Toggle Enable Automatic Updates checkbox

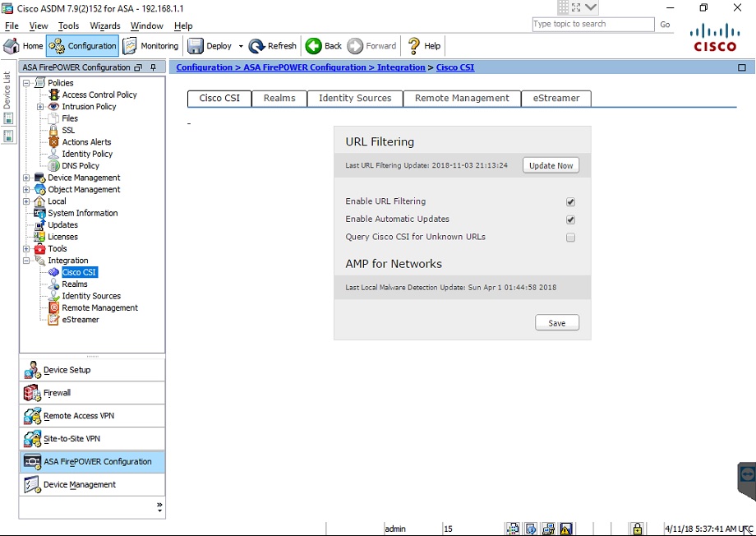coord(570,219)
